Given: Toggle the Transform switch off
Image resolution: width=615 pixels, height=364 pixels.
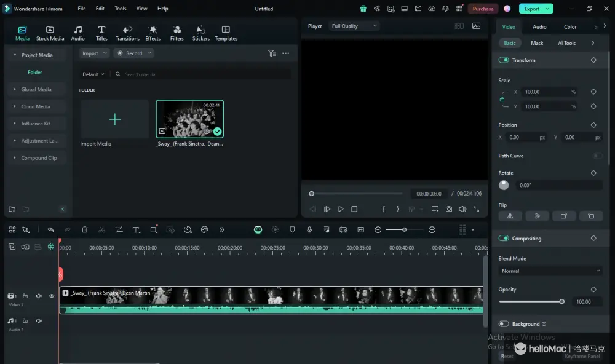Looking at the screenshot, I should click(504, 60).
